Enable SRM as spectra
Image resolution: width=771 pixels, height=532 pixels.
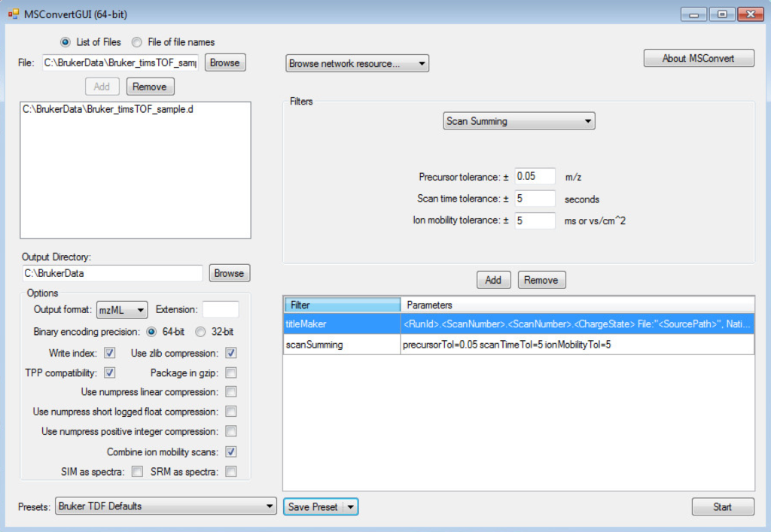tap(230, 472)
